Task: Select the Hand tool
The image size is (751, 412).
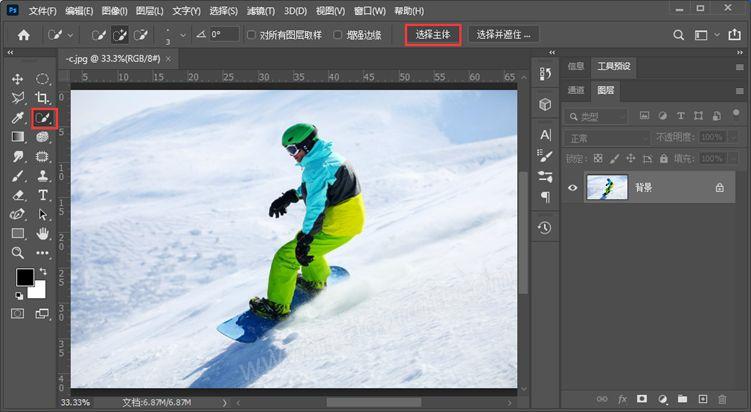Action: 43,233
